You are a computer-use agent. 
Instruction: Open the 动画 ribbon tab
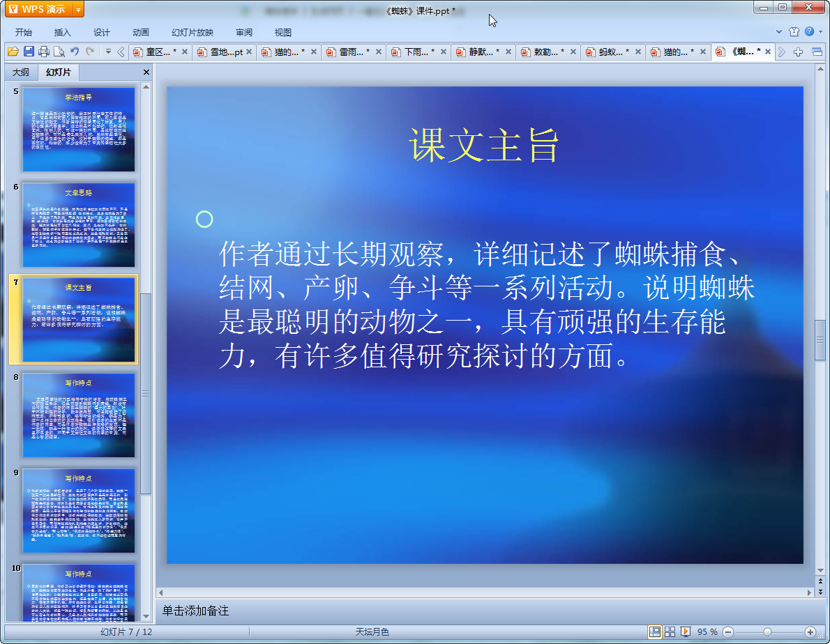[141, 32]
